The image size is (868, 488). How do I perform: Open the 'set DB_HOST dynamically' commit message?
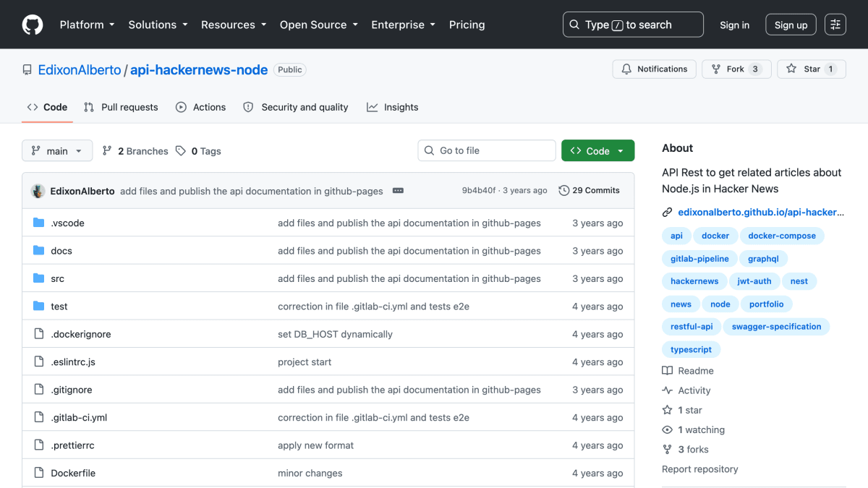[x=335, y=335]
